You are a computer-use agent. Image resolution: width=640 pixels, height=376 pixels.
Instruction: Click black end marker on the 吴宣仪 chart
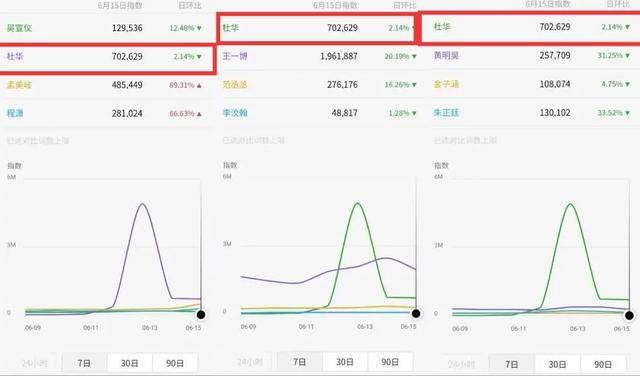(x=201, y=314)
